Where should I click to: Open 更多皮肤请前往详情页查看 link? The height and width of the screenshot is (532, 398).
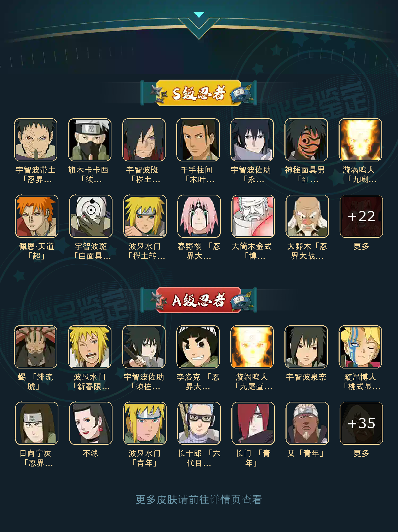point(199,499)
